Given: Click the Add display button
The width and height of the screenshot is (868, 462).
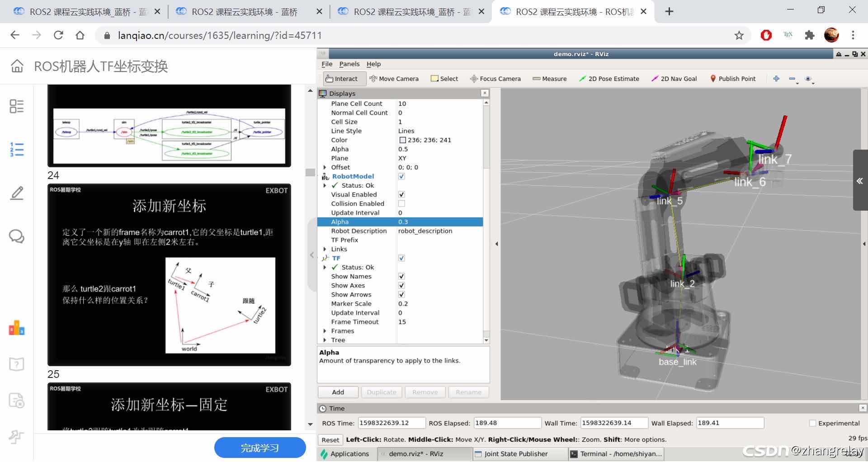Looking at the screenshot, I should (338, 392).
